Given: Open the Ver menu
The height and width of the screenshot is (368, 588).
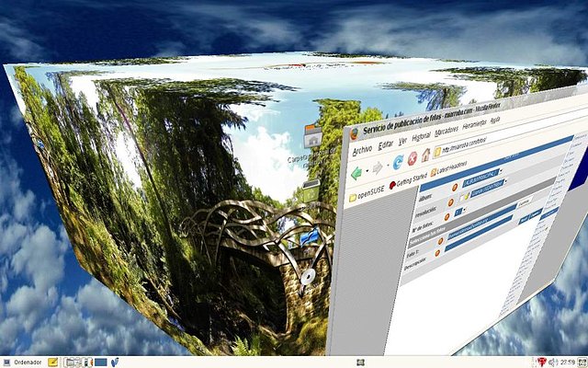Looking at the screenshot, I should 402,141.
